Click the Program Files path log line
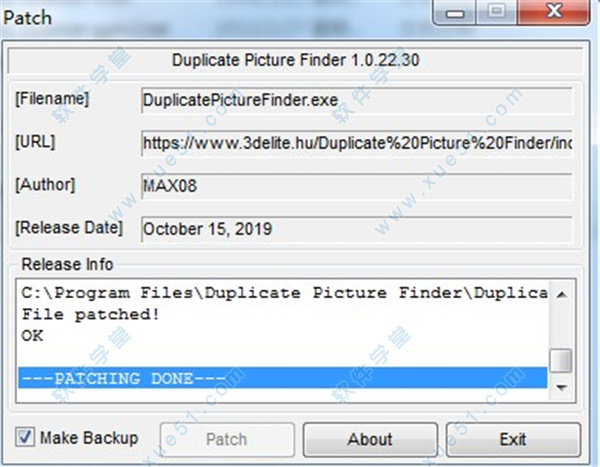This screenshot has height=467, width=600. (282, 293)
